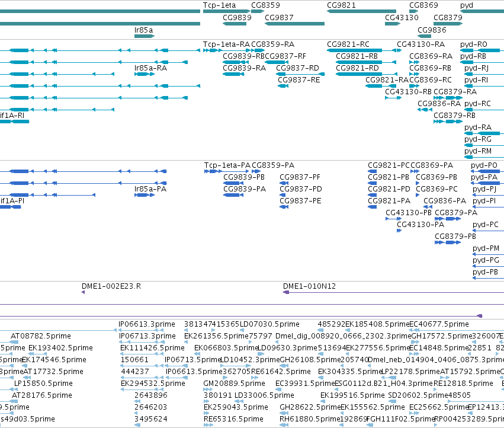
Task: Select transcript CG8359-RA
Action: (x=273, y=44)
